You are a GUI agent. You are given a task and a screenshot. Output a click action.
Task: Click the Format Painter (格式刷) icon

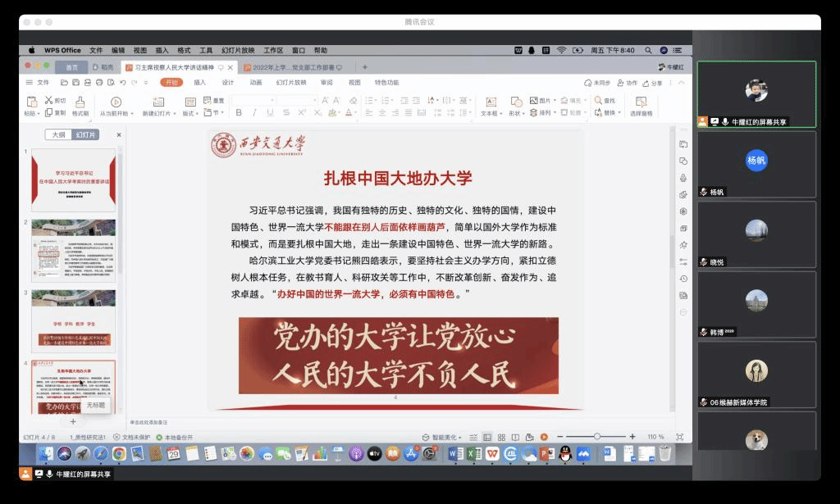pos(80,102)
